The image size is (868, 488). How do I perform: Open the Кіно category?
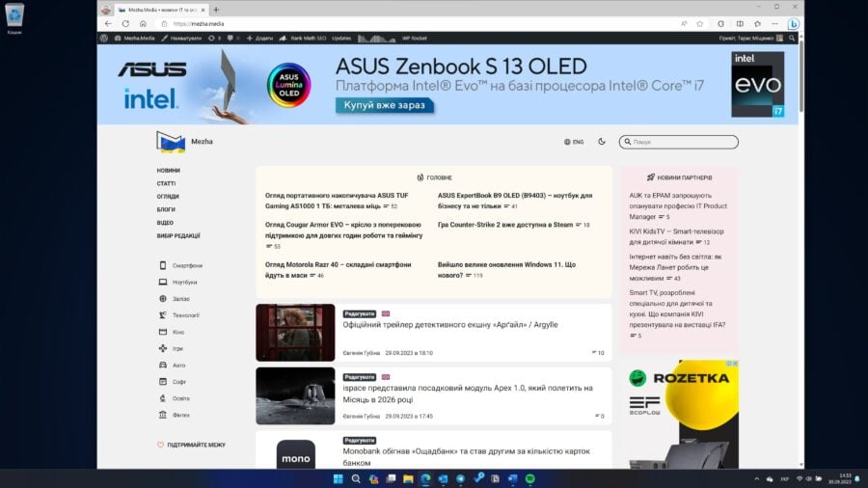coord(172,332)
